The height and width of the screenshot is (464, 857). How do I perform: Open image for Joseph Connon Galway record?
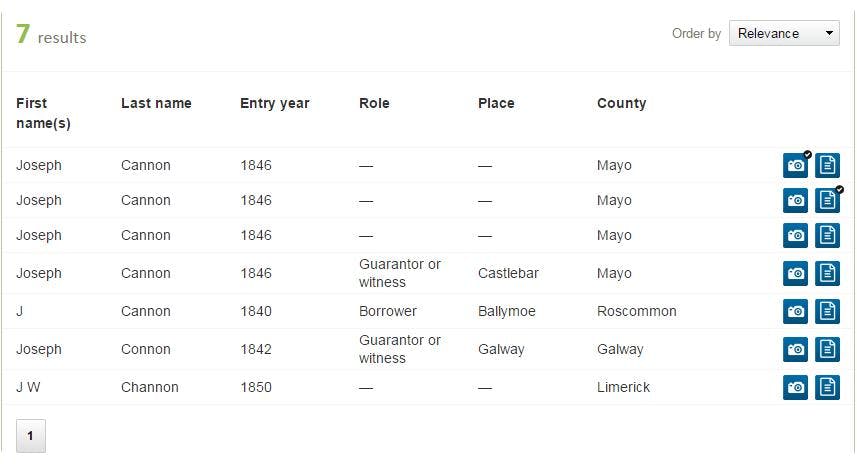[795, 349]
